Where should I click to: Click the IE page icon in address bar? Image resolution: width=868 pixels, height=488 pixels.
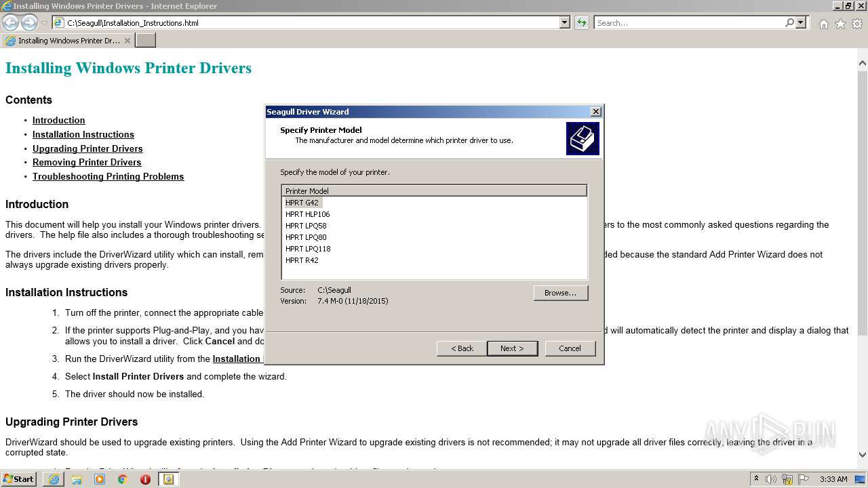[59, 22]
